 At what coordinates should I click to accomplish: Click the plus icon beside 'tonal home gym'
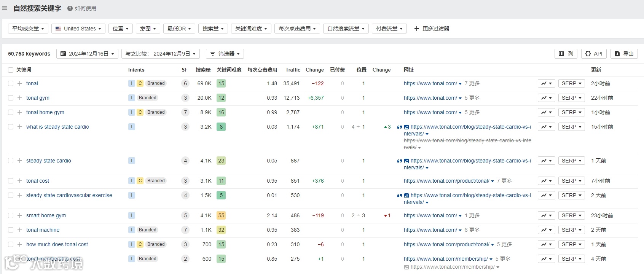click(x=20, y=112)
